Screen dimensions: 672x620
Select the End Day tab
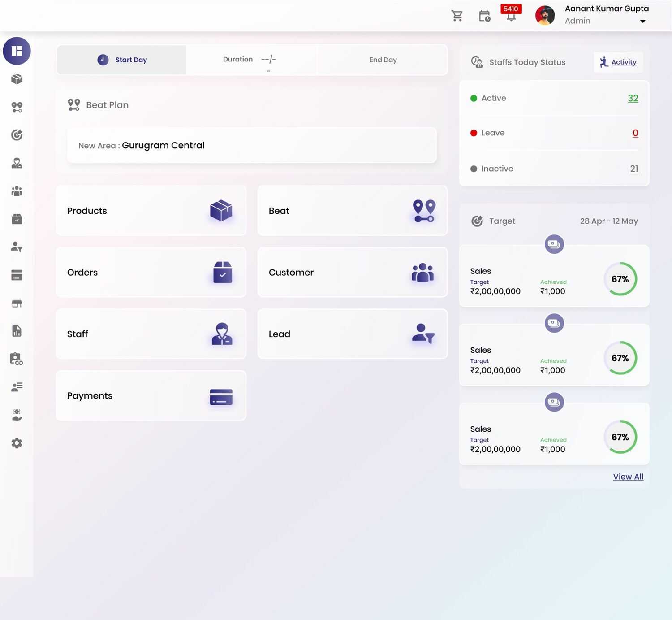[x=383, y=60]
